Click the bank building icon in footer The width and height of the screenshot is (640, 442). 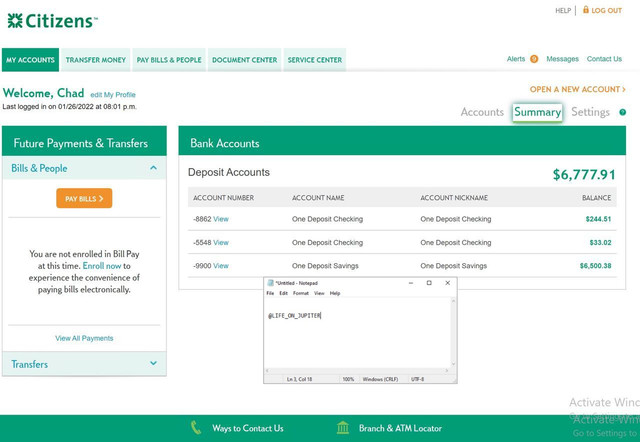[343, 428]
